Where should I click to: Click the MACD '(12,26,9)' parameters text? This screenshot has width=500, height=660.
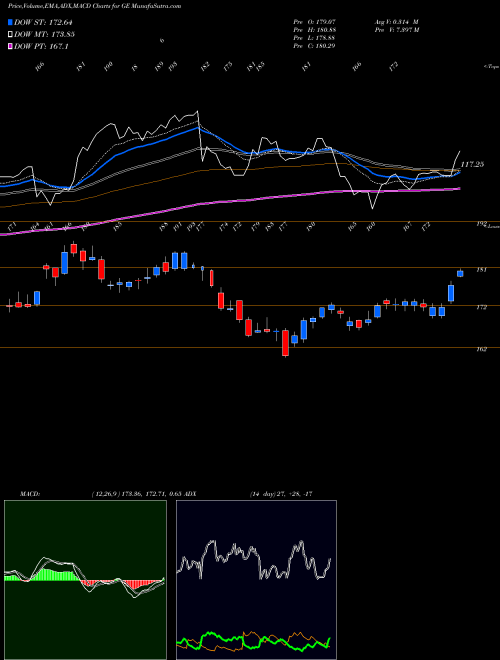(x=105, y=494)
